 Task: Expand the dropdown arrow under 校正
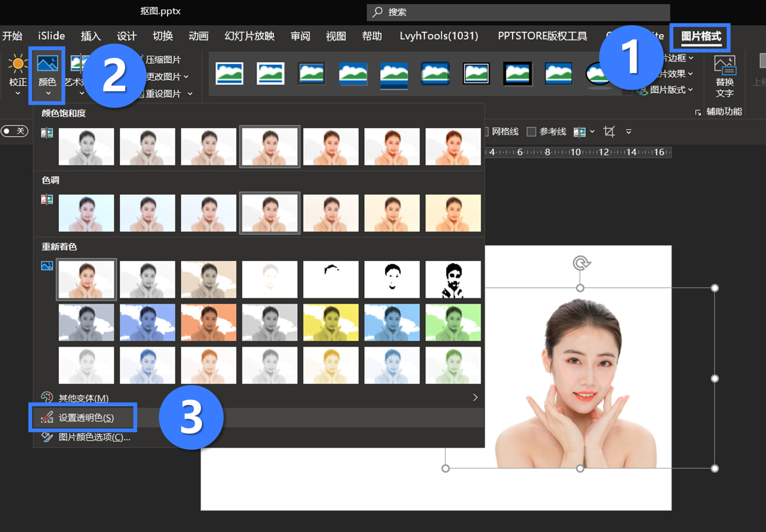[18, 93]
